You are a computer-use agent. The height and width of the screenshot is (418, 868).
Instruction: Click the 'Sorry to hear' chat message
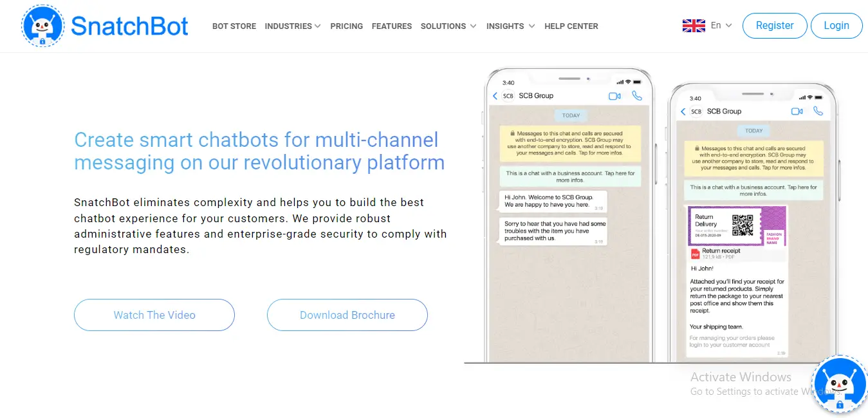[x=553, y=231]
